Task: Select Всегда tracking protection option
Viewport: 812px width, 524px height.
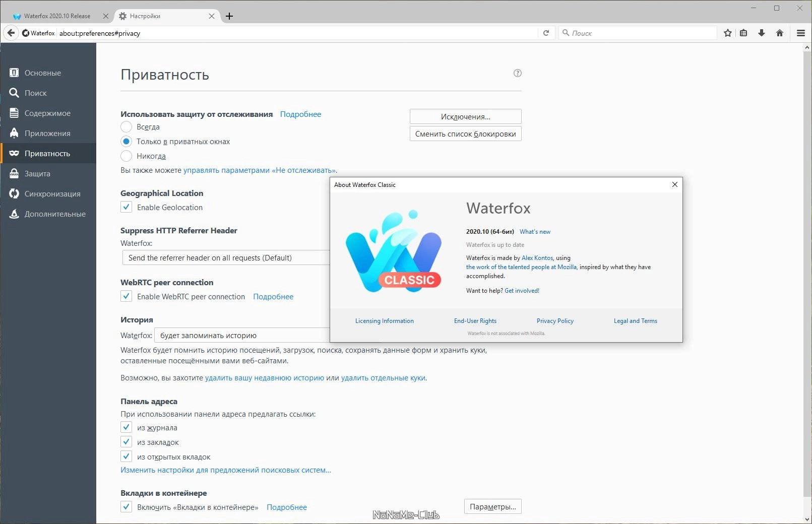Action: (x=126, y=126)
